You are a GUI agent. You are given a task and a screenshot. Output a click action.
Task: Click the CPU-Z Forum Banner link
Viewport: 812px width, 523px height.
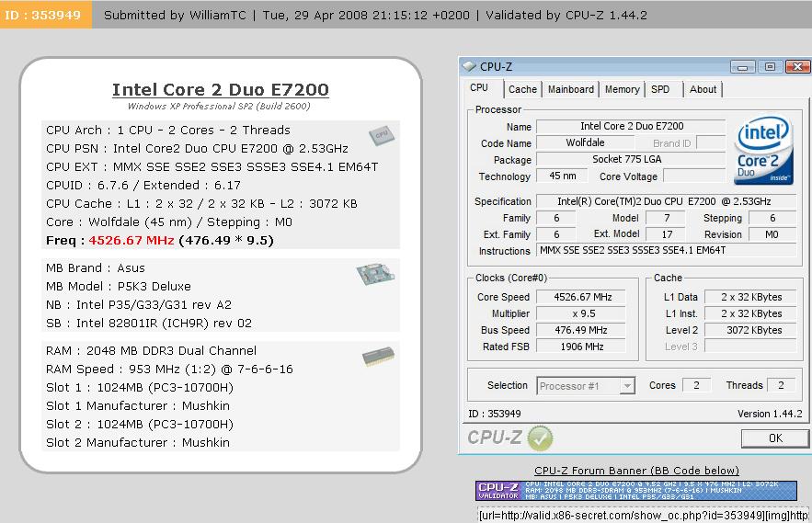click(x=636, y=471)
